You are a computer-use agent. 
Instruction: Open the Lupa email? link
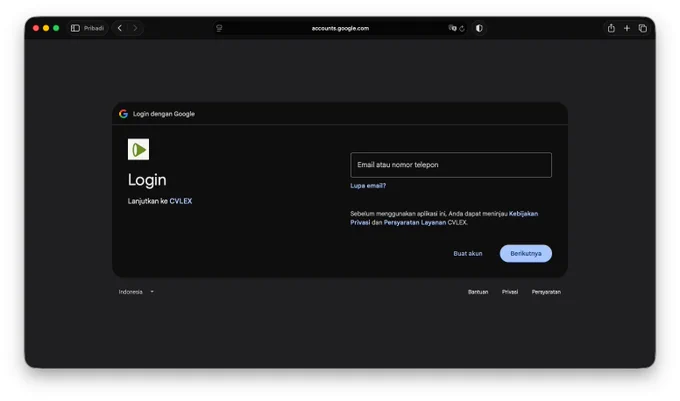[x=368, y=186]
